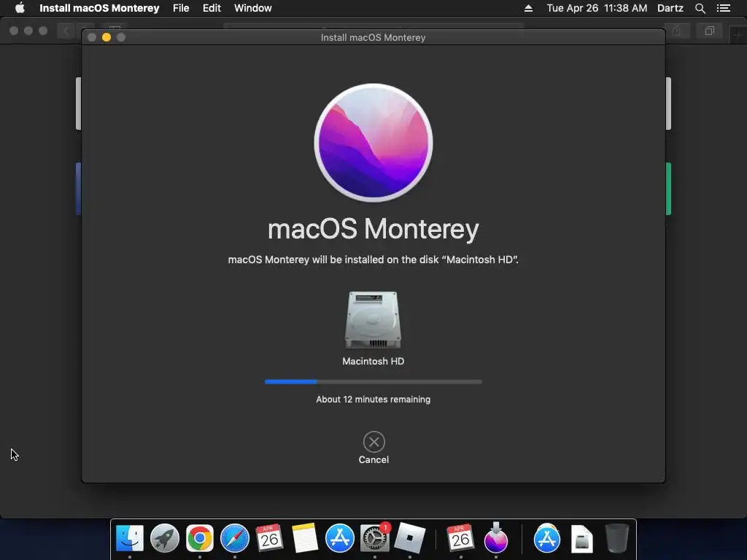The width and height of the screenshot is (747, 560).
Task: Launch Google Chrome from the Dock
Action: pos(200,538)
